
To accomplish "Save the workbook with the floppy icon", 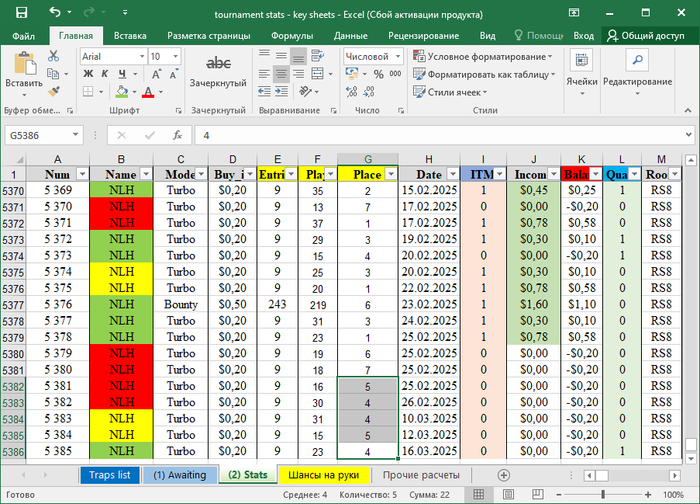I will 21,12.
